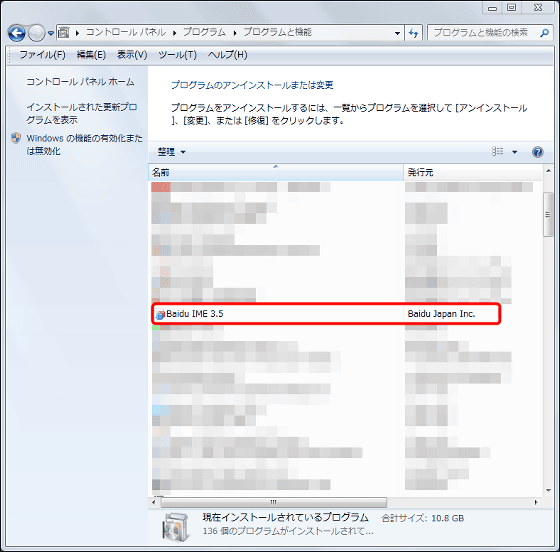Sort by the 発行元 column header
This screenshot has width=560, height=552.
tap(473, 172)
